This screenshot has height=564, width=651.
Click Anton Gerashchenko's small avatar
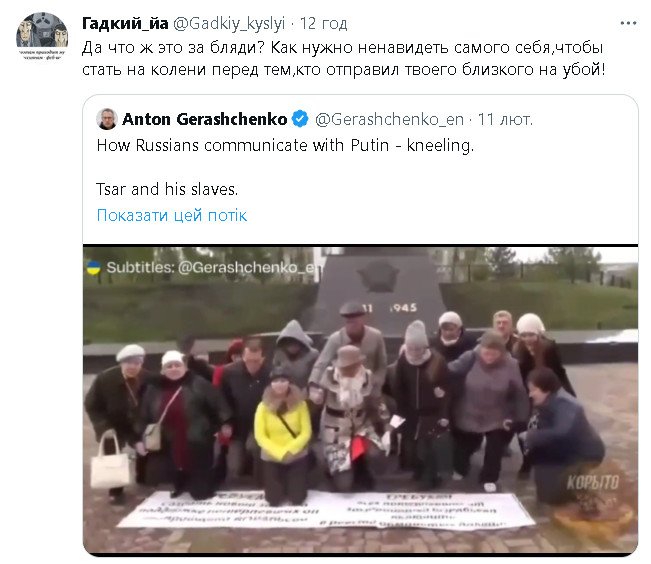tap(107, 119)
